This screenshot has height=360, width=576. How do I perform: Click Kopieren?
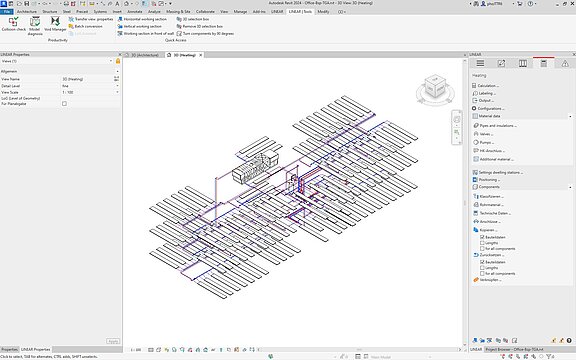(485, 230)
